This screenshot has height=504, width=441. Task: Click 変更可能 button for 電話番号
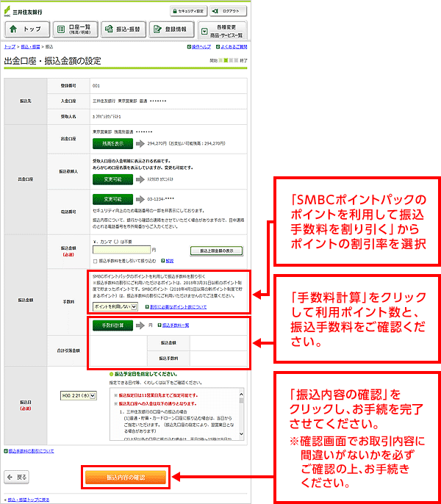click(x=112, y=199)
